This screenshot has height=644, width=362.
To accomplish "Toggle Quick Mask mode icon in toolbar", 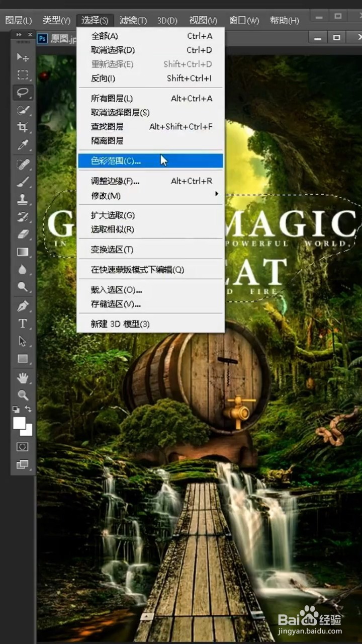I will [23, 447].
